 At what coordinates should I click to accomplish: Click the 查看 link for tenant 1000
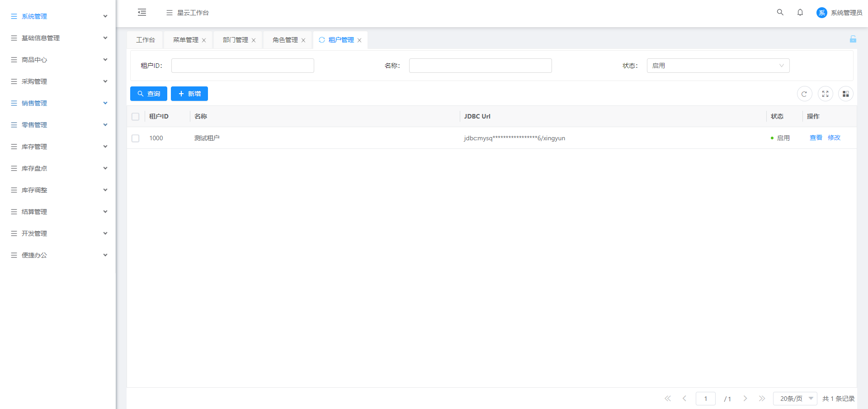tap(816, 138)
